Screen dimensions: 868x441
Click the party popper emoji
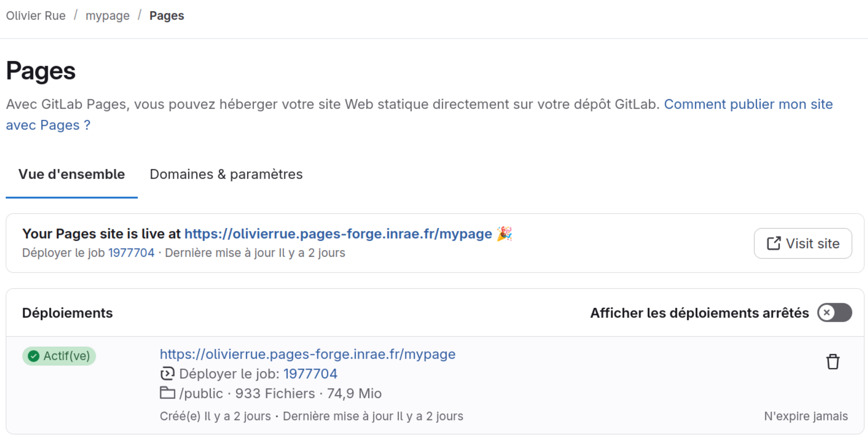(x=504, y=234)
